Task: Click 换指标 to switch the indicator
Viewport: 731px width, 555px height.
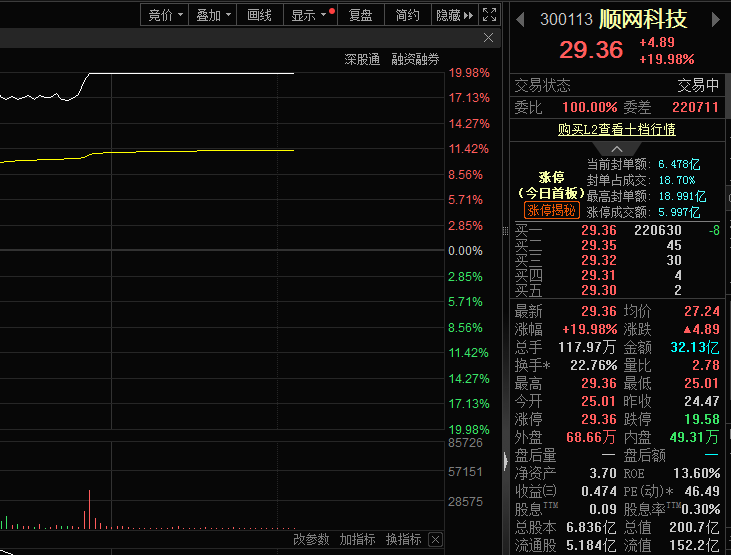Action: tap(403, 540)
